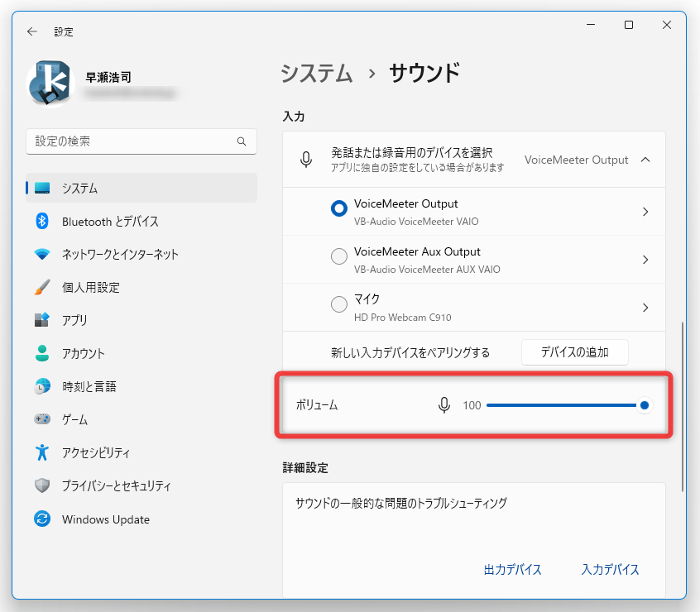Open ネットワークとインターネット settings

(141, 254)
